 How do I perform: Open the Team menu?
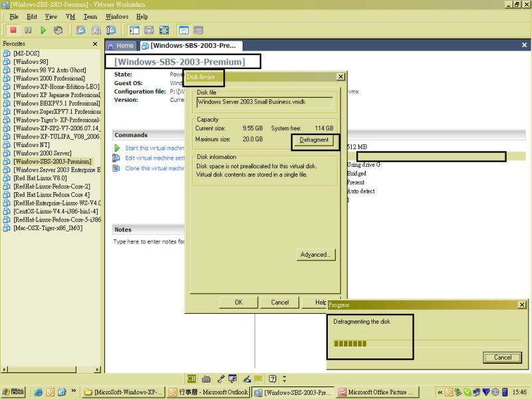pos(90,16)
